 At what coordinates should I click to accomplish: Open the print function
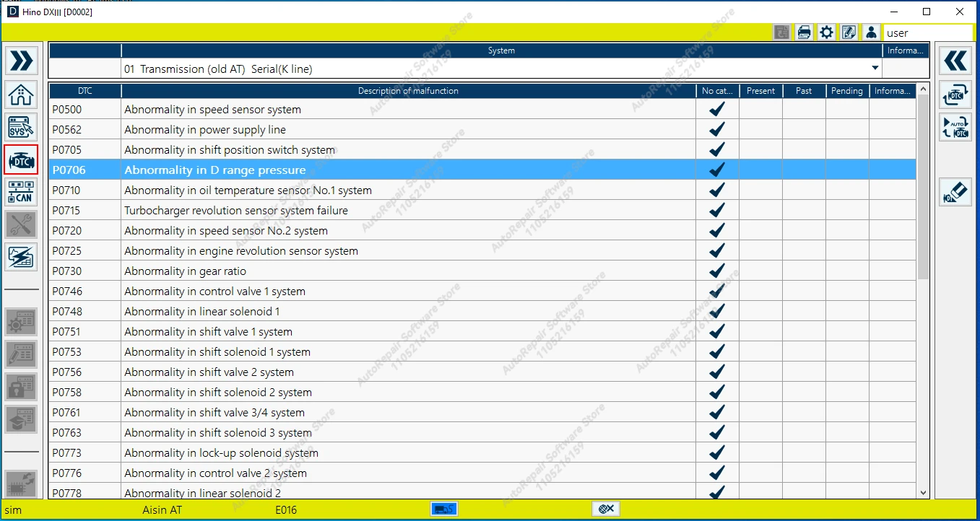(804, 32)
